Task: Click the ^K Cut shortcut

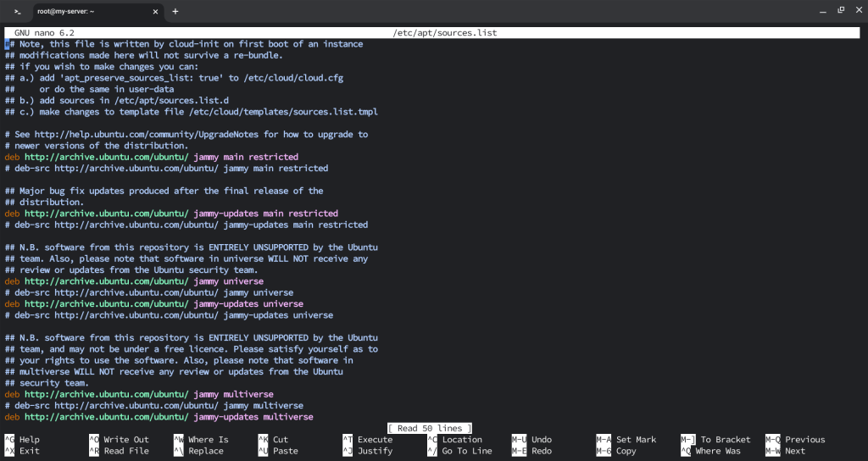Action: (x=274, y=440)
